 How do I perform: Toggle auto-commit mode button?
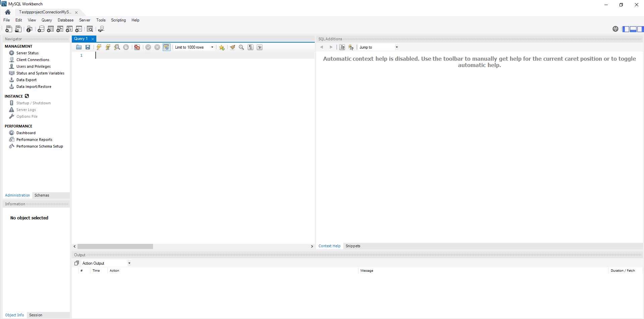tap(166, 47)
